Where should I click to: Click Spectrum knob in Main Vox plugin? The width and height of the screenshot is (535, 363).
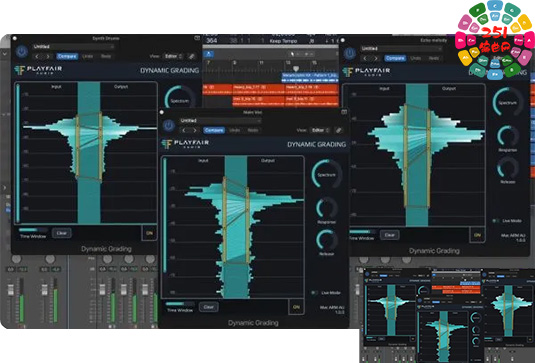point(327,174)
